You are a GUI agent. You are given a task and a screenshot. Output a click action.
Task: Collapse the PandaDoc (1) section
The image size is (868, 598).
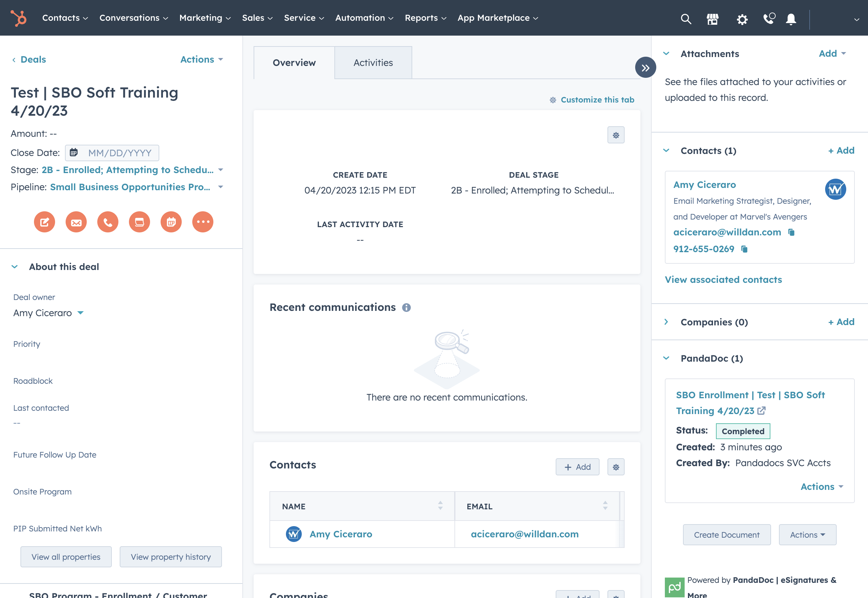[666, 359]
